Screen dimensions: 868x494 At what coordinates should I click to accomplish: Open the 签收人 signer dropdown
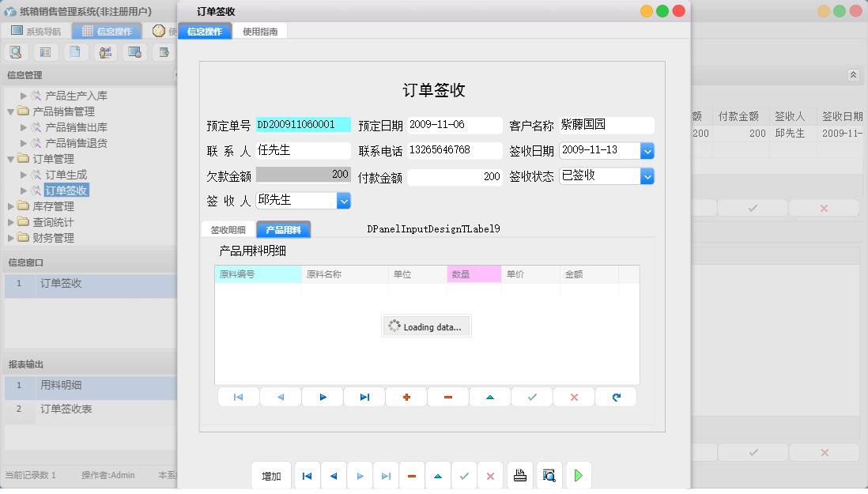(343, 201)
